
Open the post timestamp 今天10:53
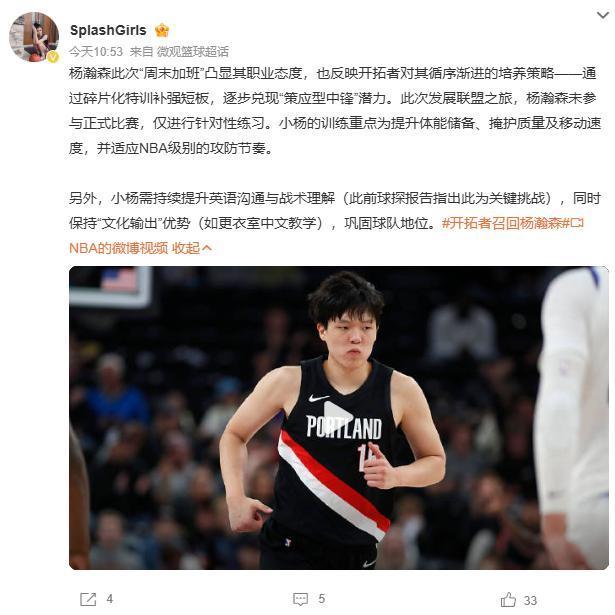(96, 51)
